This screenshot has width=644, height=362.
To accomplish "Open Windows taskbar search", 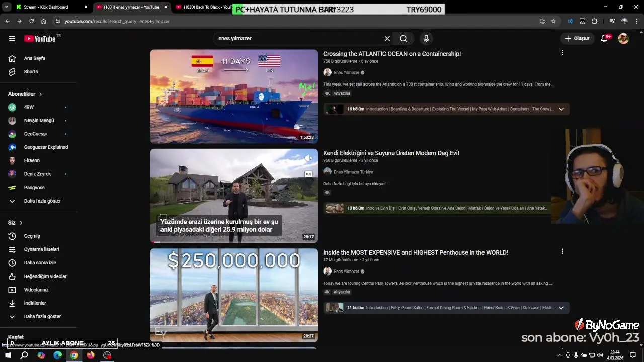I will pos(24,355).
